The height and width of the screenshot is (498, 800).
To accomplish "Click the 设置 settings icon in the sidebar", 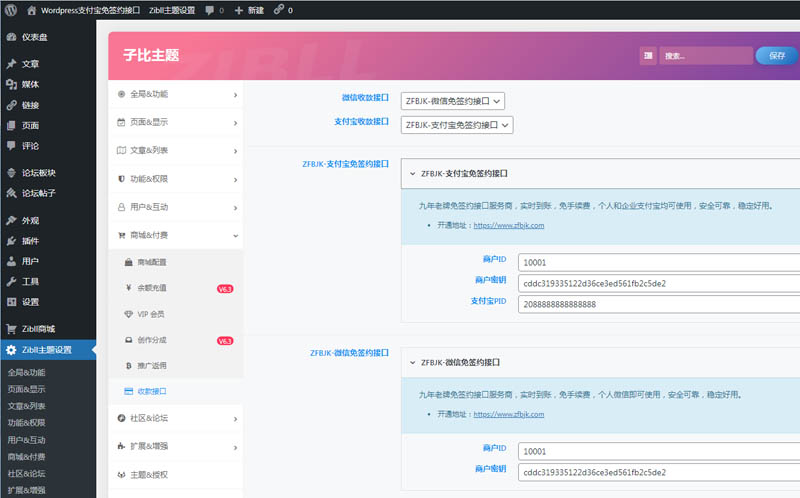I will tap(11, 302).
